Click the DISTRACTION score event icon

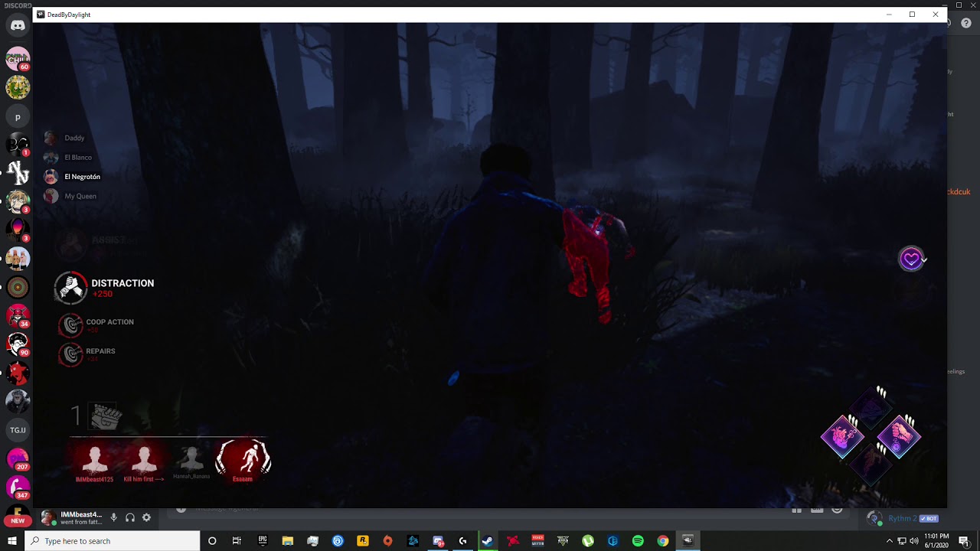tap(71, 289)
